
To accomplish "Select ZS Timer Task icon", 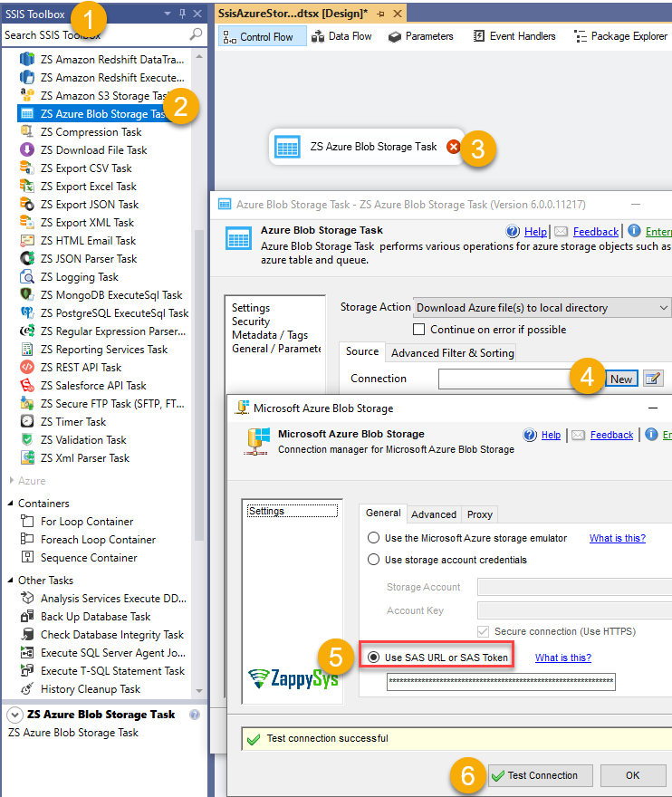I will click(27, 422).
